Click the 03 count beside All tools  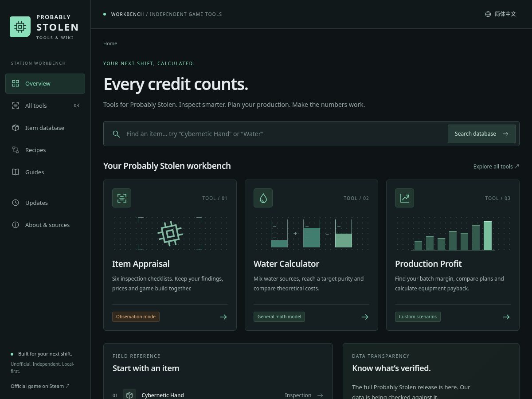[x=76, y=106]
